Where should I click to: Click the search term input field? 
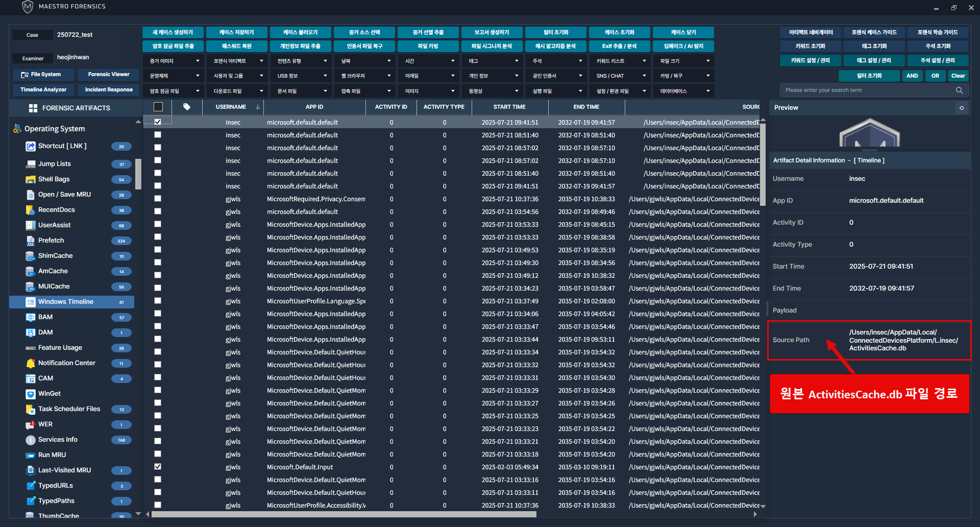click(x=868, y=90)
